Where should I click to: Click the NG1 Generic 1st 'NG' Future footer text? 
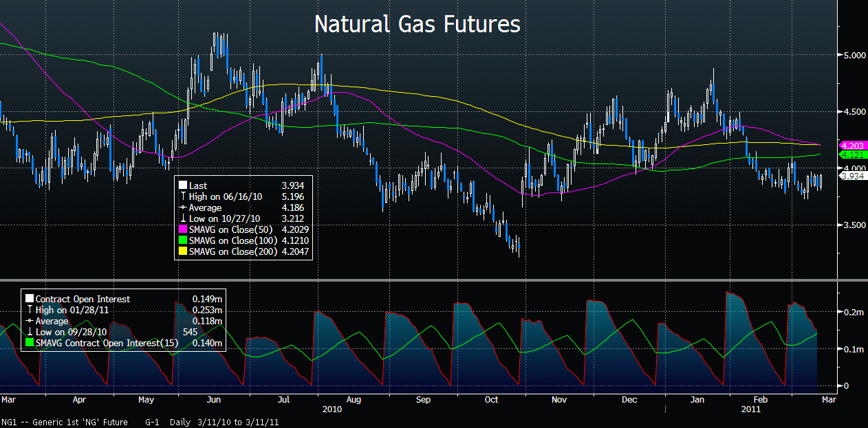70,422
